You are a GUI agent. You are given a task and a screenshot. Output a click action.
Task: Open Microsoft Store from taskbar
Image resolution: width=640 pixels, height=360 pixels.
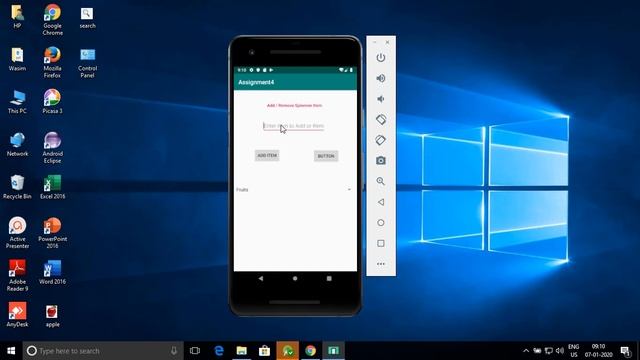[x=264, y=351]
